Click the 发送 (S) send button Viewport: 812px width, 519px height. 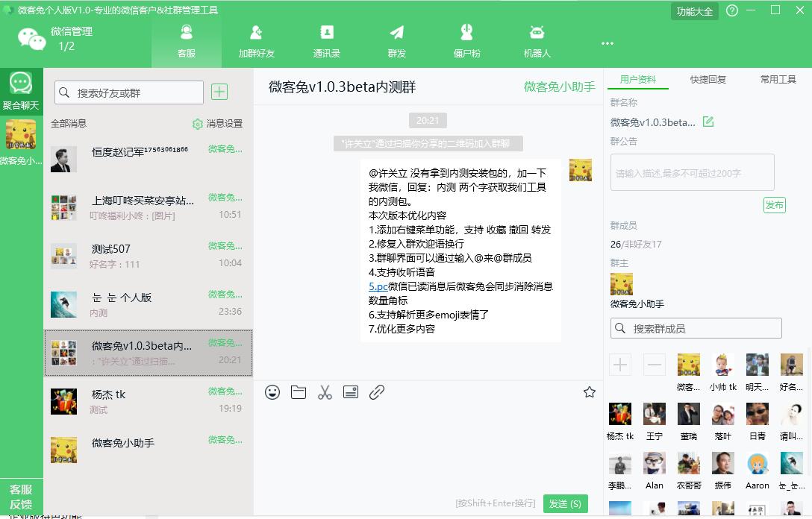pos(565,503)
